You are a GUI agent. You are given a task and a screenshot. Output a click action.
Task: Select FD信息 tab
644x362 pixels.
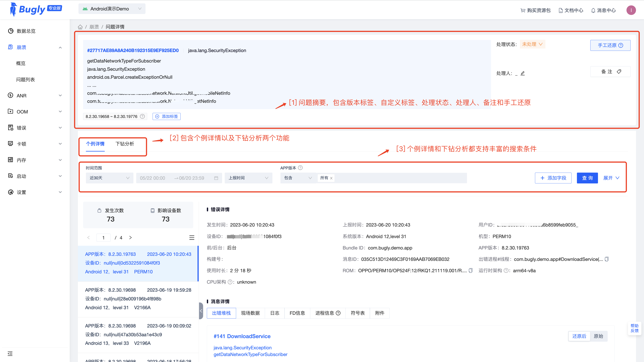(297, 313)
